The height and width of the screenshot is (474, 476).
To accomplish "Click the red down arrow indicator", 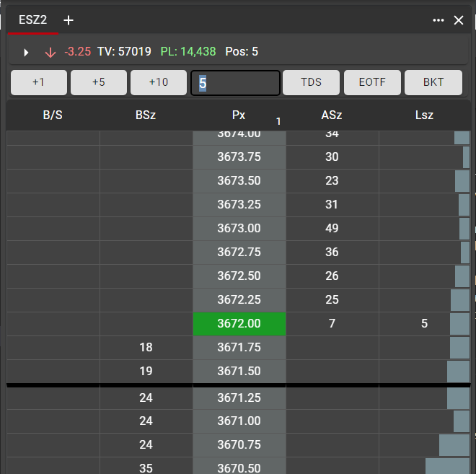I will pyautogui.click(x=50, y=52).
